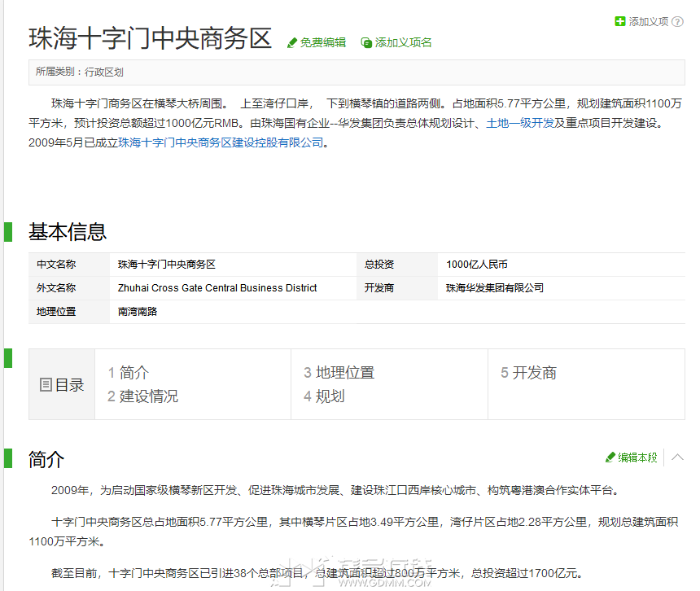Click the 编辑本段 pencil icon in 简介
The height and width of the screenshot is (591, 700).
point(610,457)
